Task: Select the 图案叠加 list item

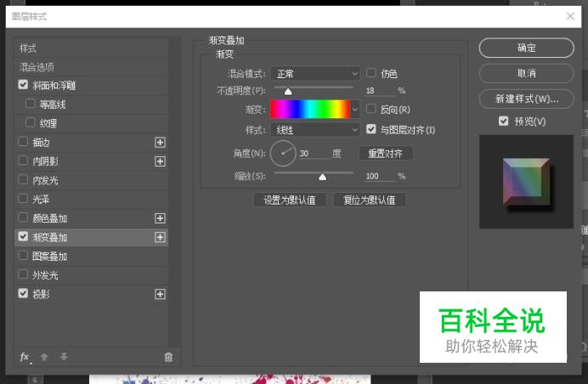Action: pyautogui.click(x=91, y=257)
